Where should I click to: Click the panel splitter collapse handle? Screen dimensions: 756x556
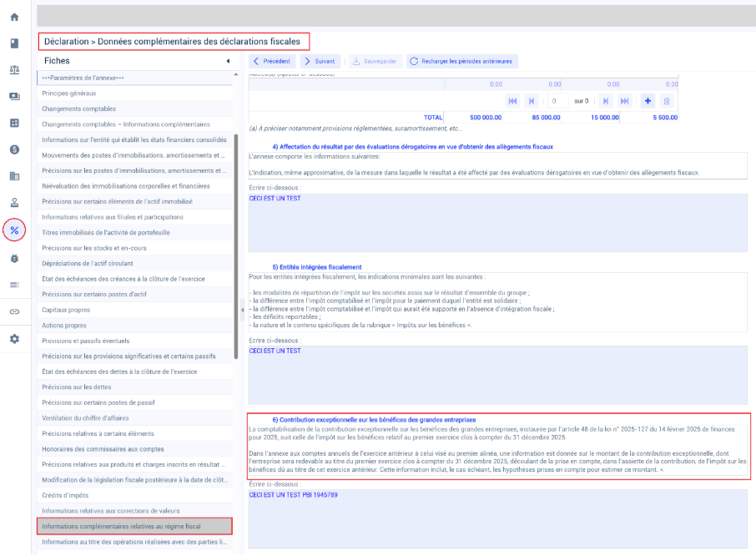tap(242, 310)
